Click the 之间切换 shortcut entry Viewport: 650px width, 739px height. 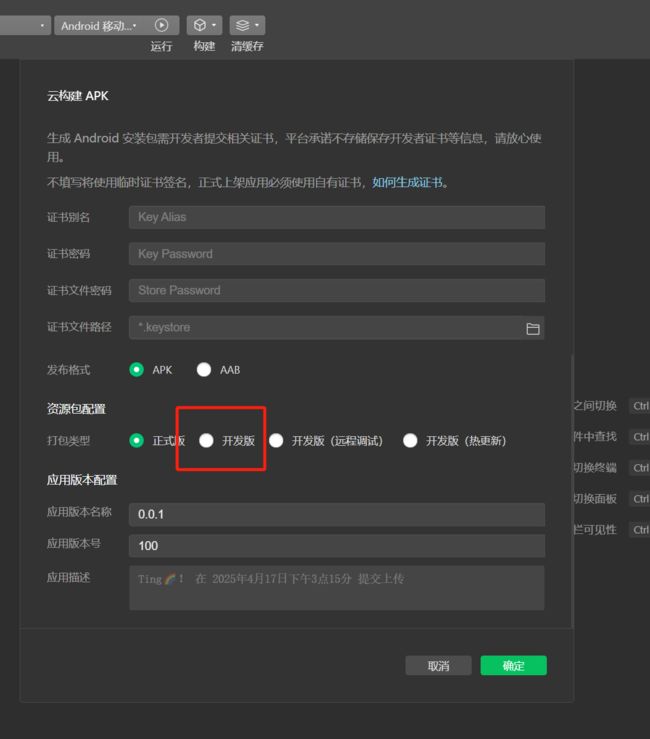tap(595, 406)
